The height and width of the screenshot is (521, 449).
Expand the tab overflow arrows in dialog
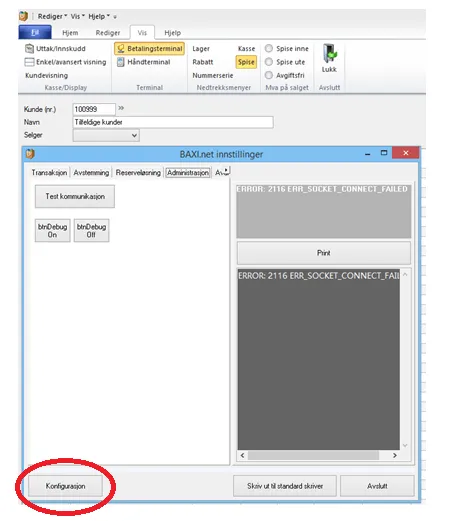[x=226, y=171]
